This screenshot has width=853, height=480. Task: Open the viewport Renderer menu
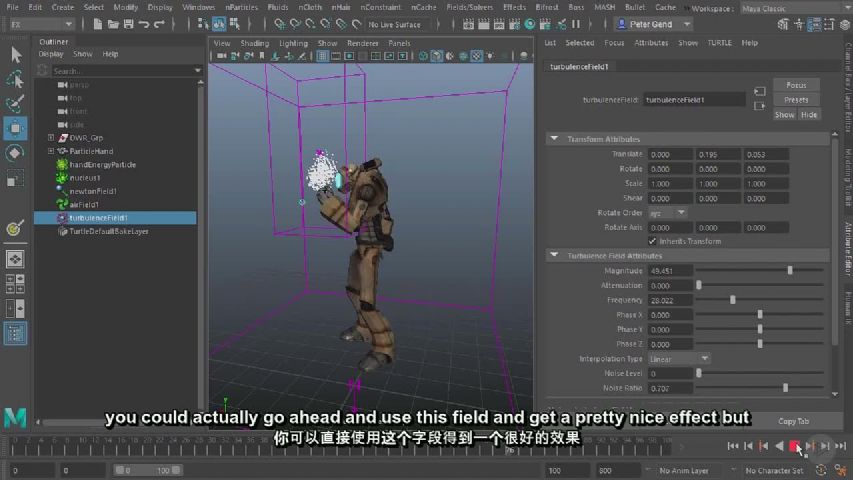[x=362, y=43]
